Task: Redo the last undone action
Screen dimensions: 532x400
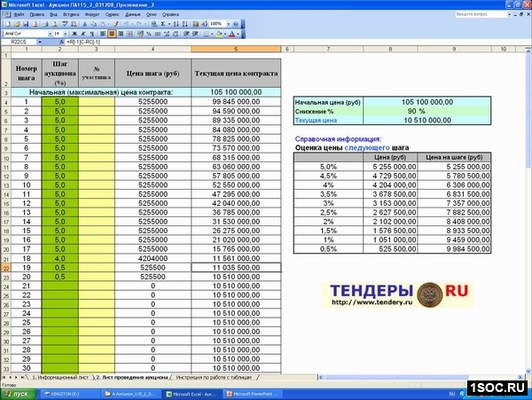Action: (138, 24)
